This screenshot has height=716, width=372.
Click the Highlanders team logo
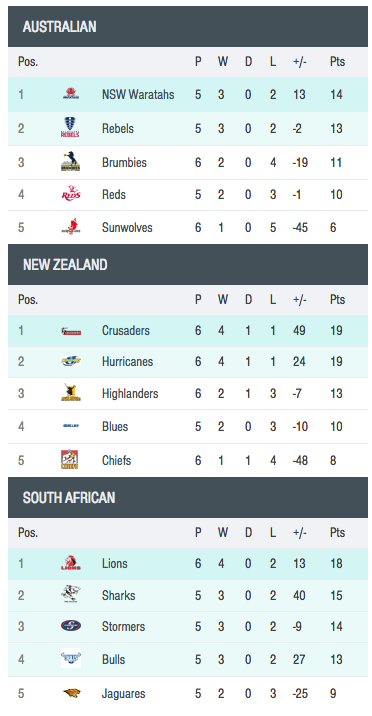71,393
